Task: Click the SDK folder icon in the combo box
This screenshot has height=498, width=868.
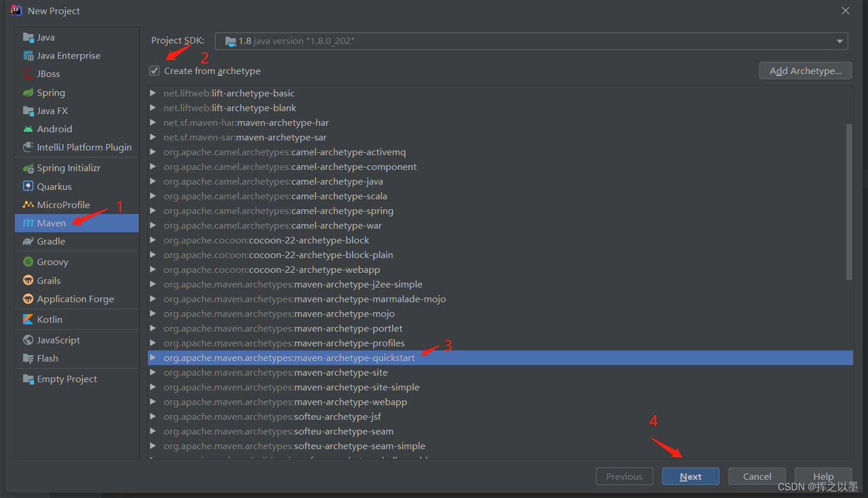Action: tap(231, 41)
